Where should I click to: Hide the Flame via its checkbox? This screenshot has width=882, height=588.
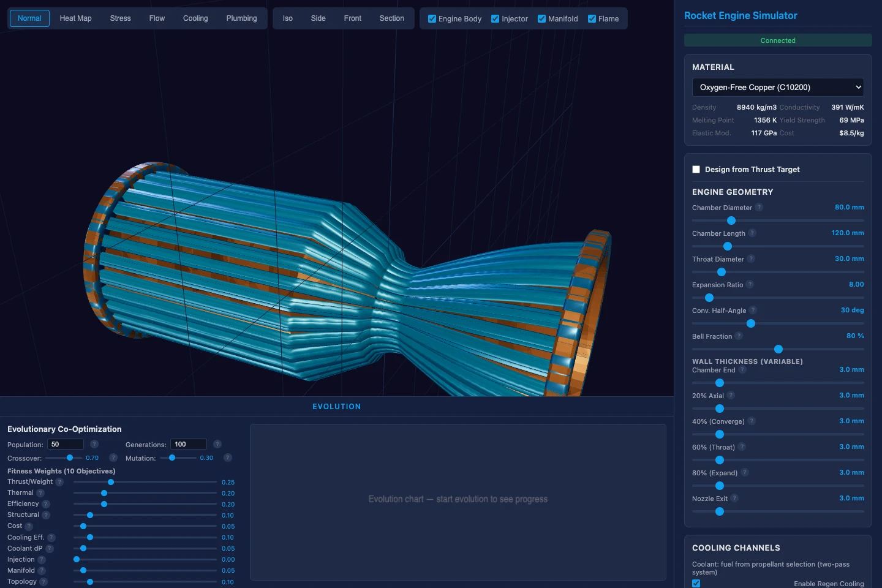pos(592,19)
